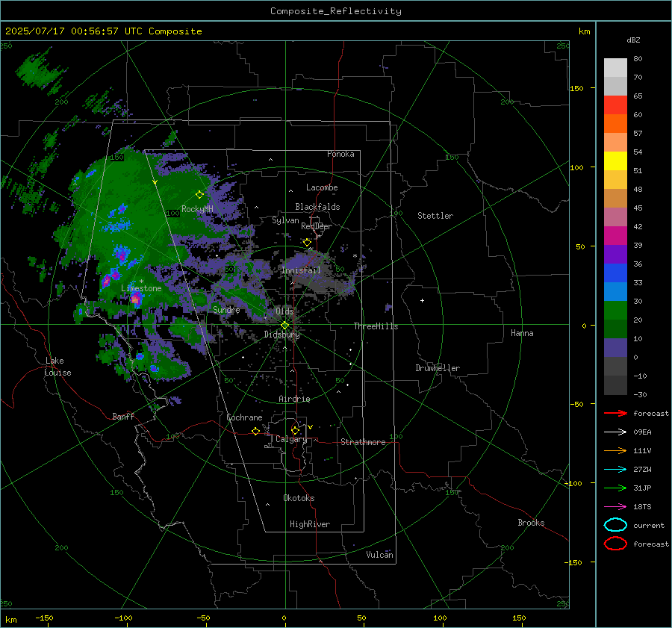Select the orange 111V arrow in legend

[x=615, y=450]
